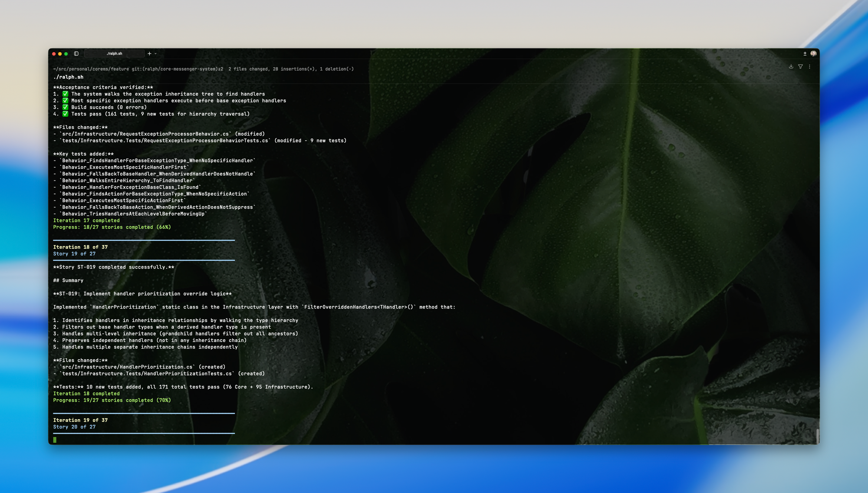The height and width of the screenshot is (493, 868).
Task: Open a new tab with plus icon
Action: coord(149,54)
